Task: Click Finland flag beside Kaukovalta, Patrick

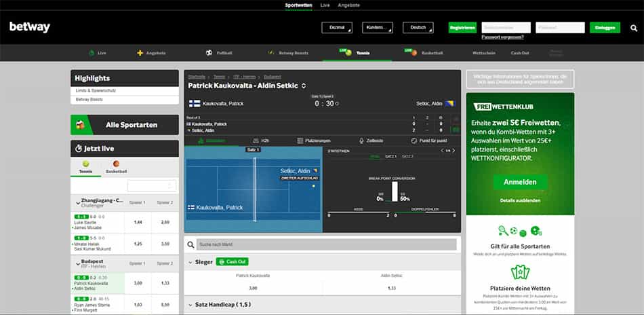Action: click(x=195, y=104)
